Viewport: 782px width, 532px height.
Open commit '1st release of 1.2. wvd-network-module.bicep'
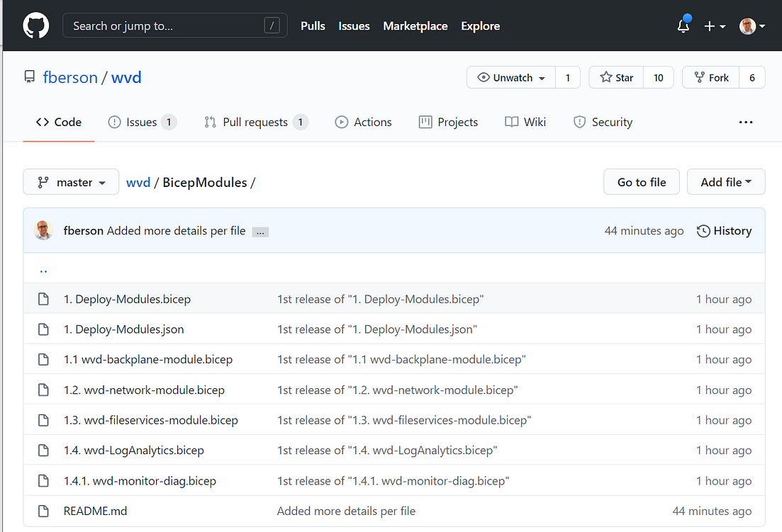[x=398, y=390]
